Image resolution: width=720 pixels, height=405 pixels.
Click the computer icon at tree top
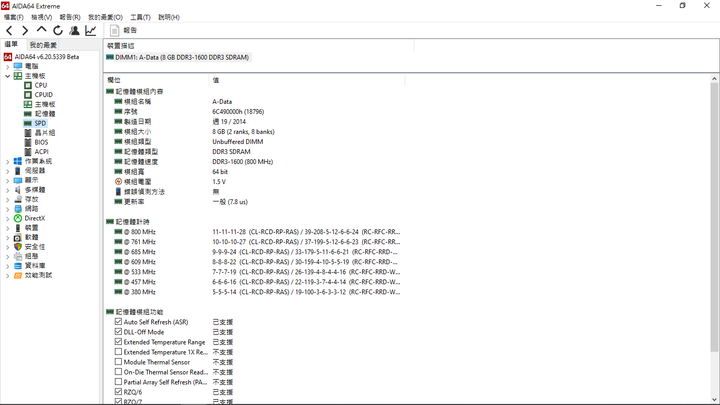(x=17, y=66)
